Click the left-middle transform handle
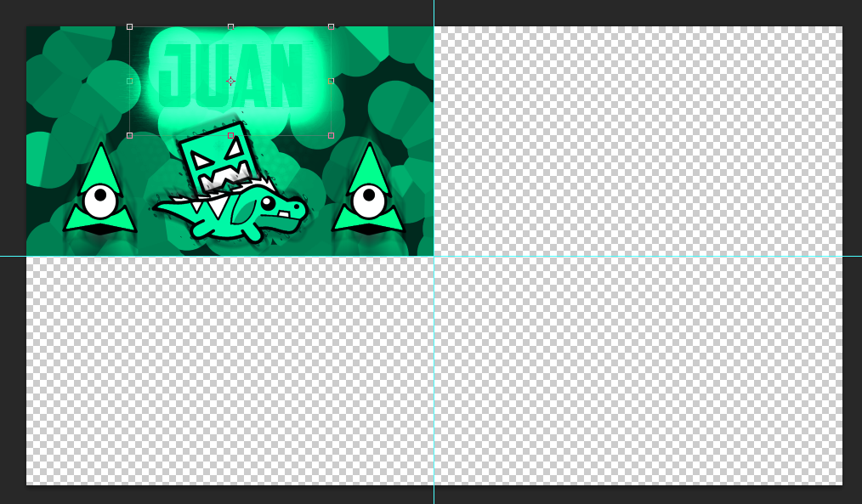The image size is (862, 504). pos(130,81)
